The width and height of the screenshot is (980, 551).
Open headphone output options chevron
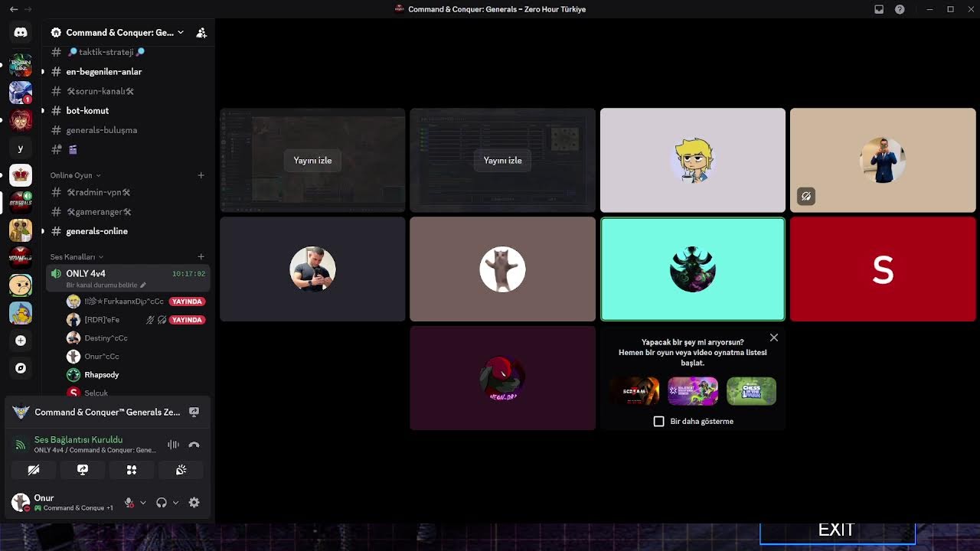[175, 503]
